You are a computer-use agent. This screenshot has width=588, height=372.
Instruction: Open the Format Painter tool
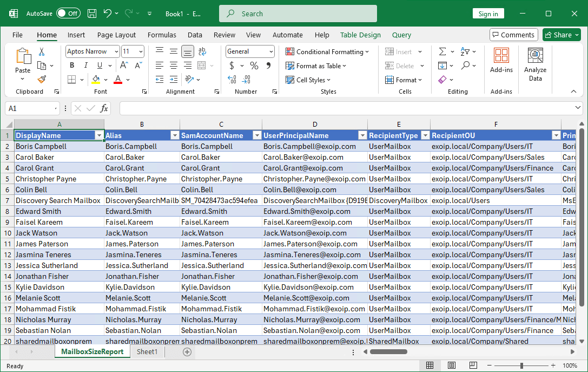(x=42, y=79)
